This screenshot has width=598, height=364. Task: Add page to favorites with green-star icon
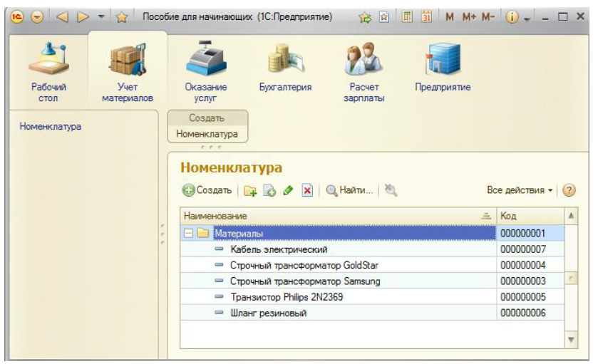tap(365, 17)
